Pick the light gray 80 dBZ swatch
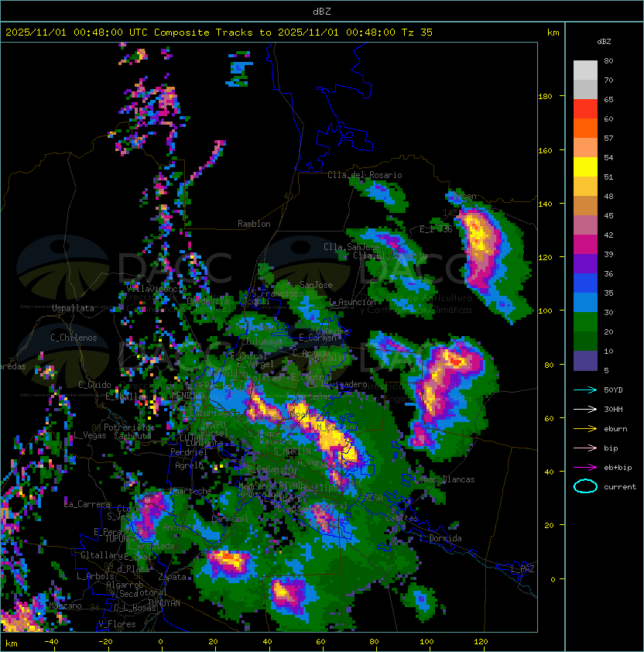This screenshot has width=644, height=652. [x=585, y=70]
